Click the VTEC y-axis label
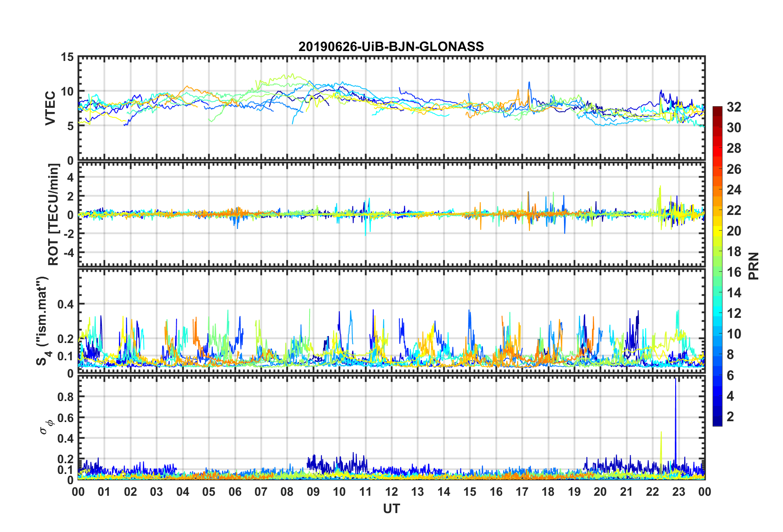 pos(50,108)
